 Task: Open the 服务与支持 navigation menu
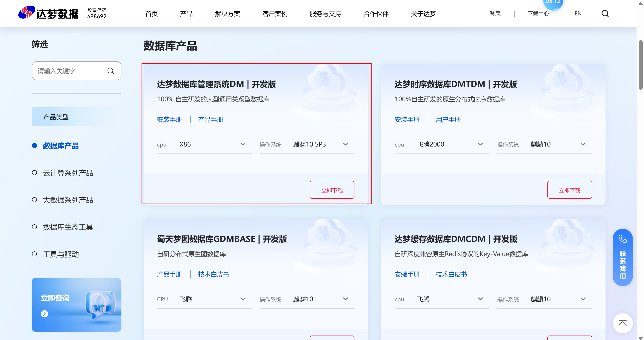tap(325, 14)
